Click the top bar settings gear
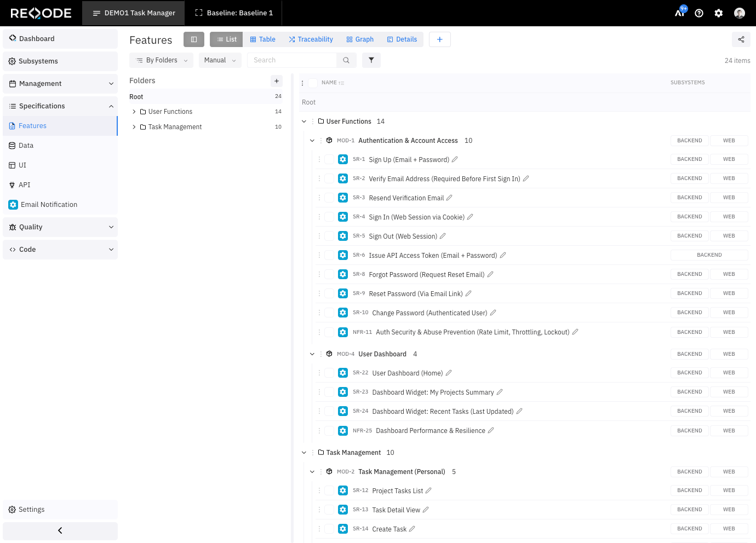 [719, 13]
